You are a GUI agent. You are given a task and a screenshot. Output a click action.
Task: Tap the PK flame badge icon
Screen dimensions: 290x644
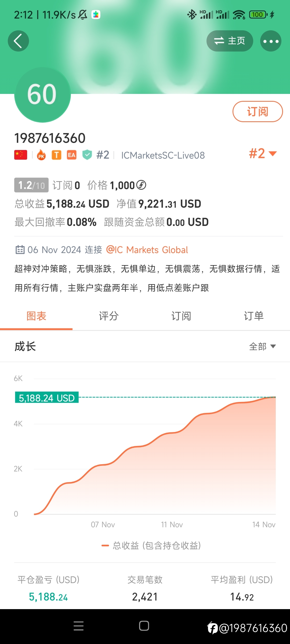[x=41, y=155]
